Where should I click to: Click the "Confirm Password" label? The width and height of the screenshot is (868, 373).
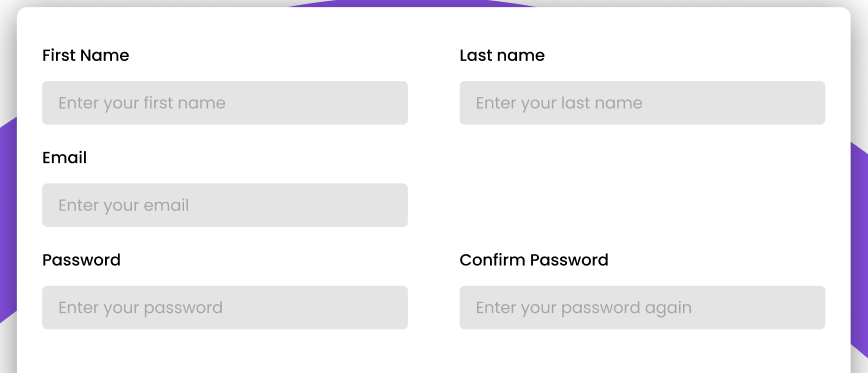coord(534,260)
